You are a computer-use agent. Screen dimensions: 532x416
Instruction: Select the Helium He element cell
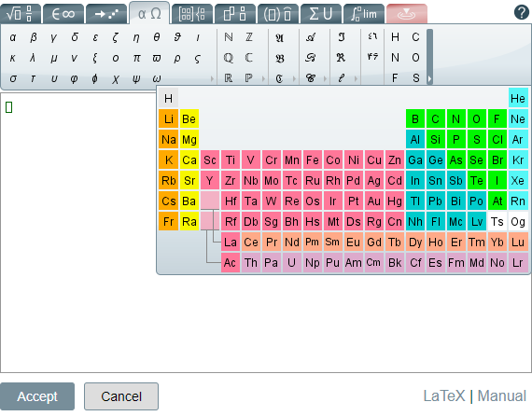(x=518, y=98)
